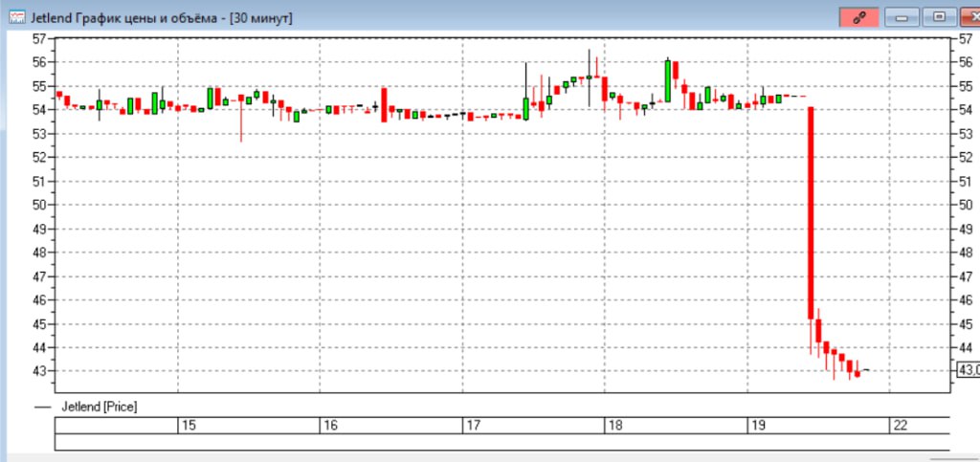Click date label 17 on time axis

point(474,426)
